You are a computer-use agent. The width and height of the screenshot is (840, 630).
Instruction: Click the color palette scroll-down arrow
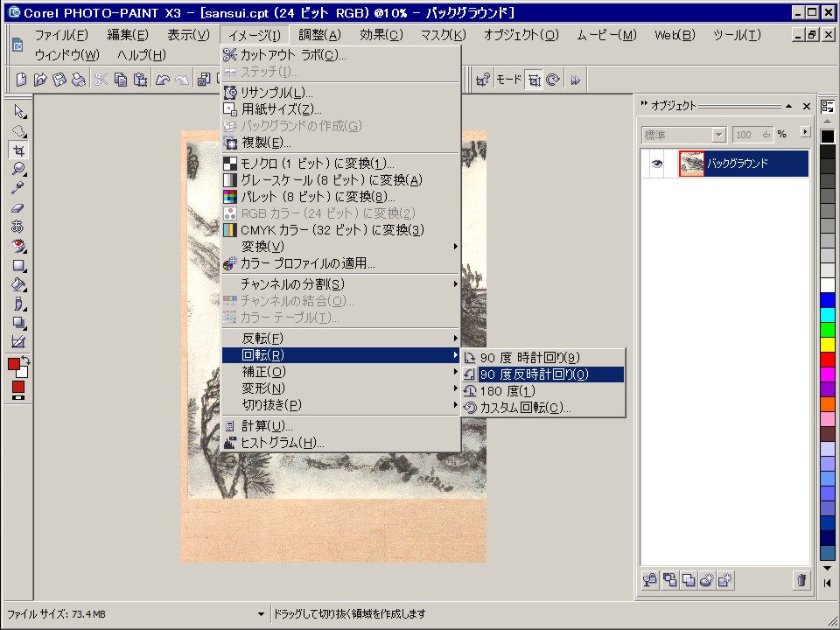point(827,568)
